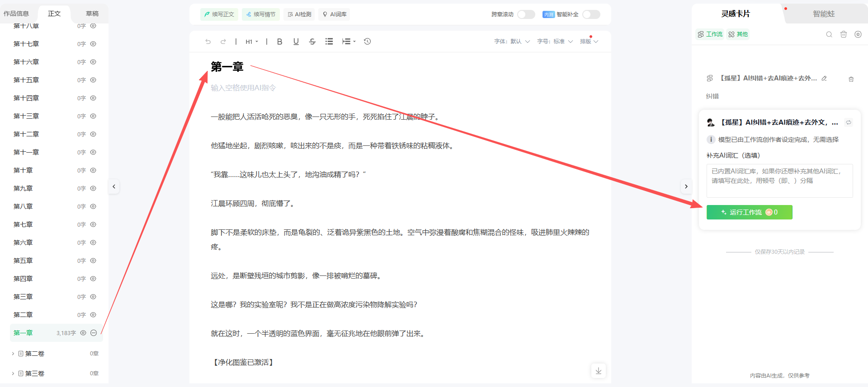Delete the 孤星 workflow record
The width and height of the screenshot is (868, 387).
point(851,79)
